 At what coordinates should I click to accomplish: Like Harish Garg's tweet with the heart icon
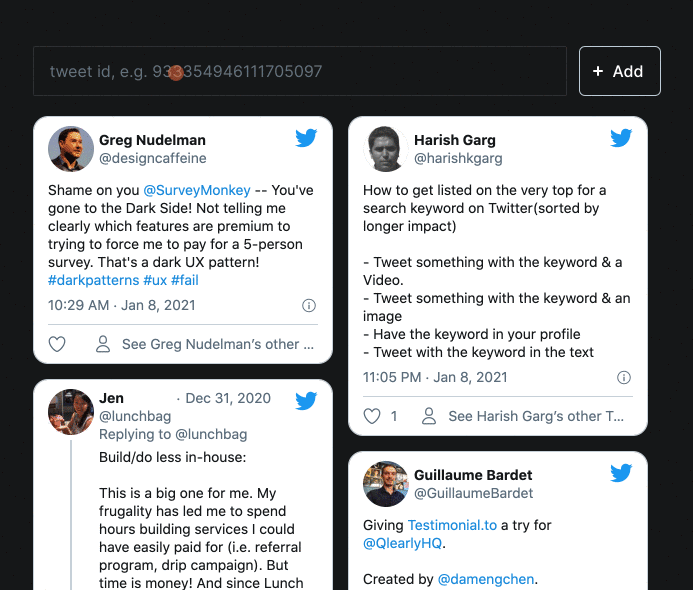pos(372,416)
